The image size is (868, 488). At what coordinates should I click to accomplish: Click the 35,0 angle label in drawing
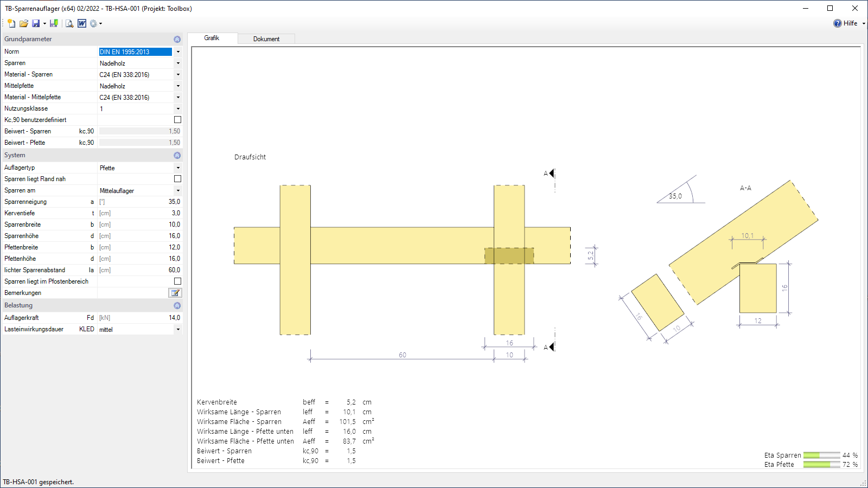675,196
